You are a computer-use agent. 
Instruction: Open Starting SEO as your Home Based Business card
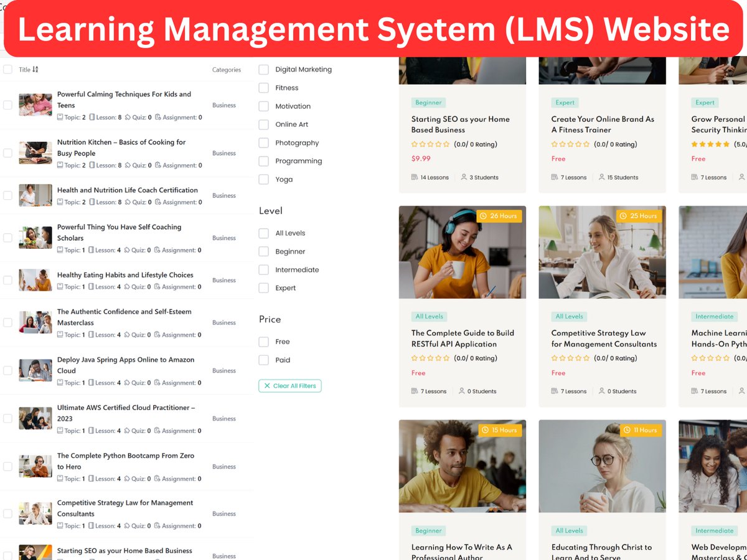pos(461,124)
